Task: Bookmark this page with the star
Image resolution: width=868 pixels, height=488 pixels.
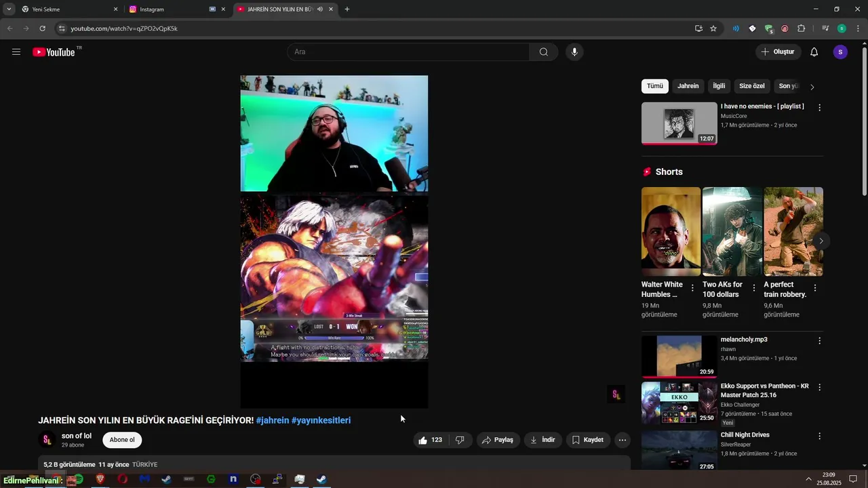Action: 713,28
